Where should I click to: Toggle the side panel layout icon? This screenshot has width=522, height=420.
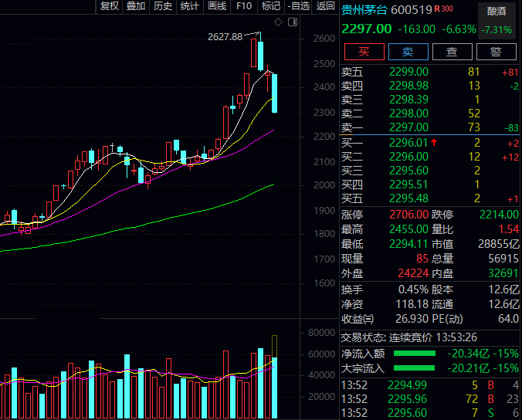pos(292,22)
